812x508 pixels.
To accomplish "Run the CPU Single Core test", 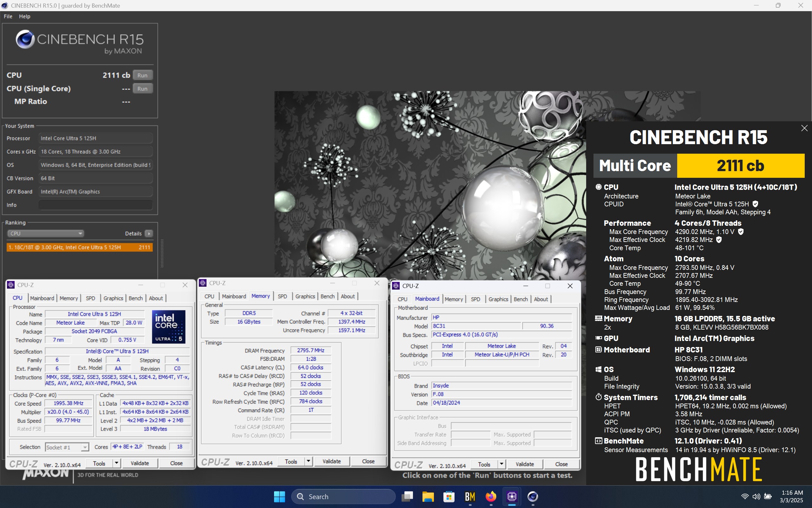I will (143, 89).
